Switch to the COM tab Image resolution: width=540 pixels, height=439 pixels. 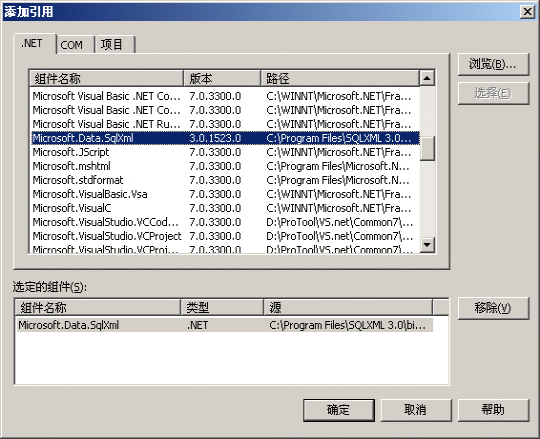(75, 45)
